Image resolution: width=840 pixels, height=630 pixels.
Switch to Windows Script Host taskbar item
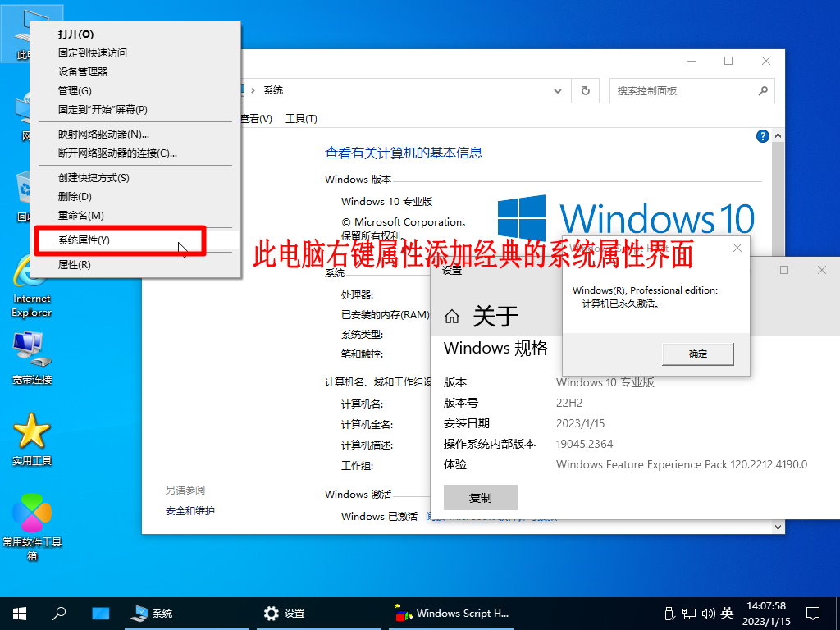451,614
